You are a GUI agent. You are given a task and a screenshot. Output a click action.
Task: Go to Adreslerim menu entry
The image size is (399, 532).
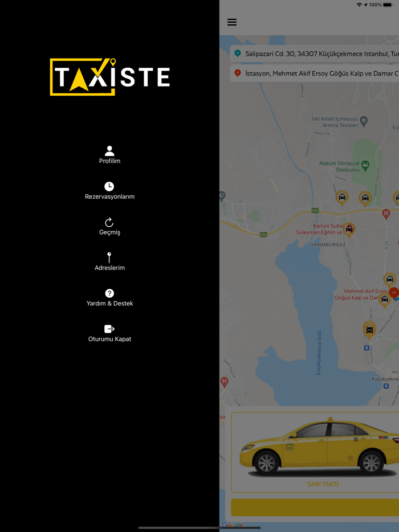pyautogui.click(x=109, y=268)
